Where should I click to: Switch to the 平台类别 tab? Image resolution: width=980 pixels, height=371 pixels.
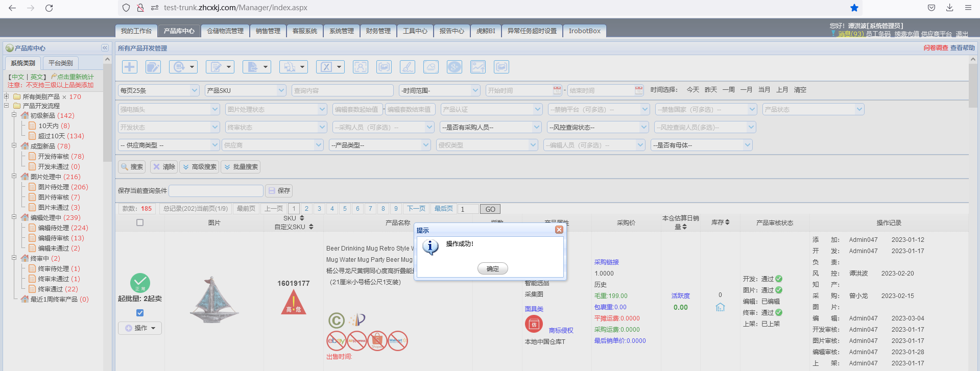click(61, 63)
